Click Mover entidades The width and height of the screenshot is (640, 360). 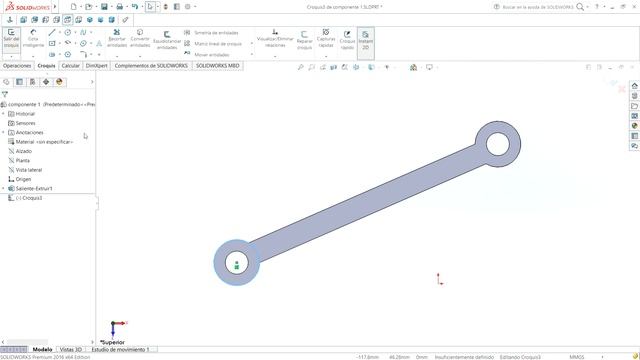click(207, 54)
